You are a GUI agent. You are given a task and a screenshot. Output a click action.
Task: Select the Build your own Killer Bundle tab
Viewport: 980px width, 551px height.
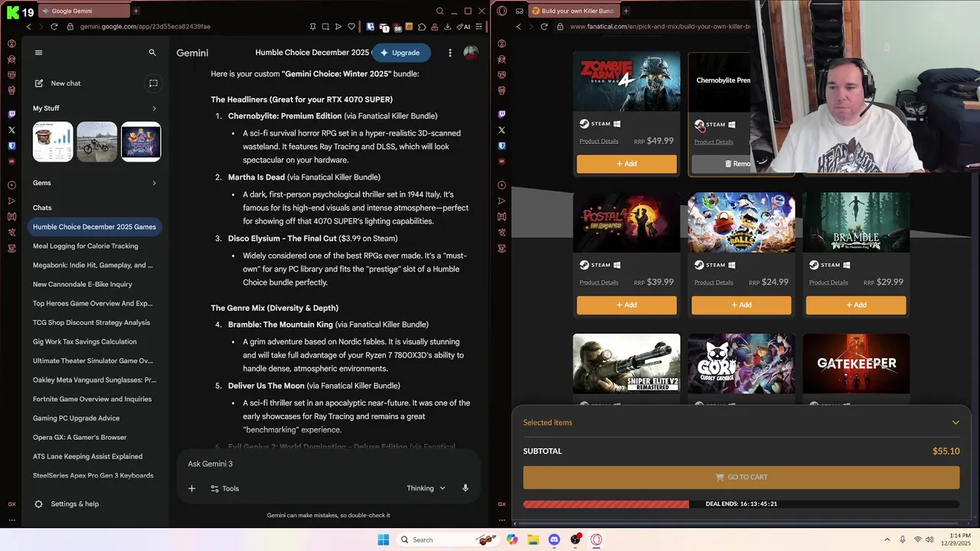pos(573,11)
